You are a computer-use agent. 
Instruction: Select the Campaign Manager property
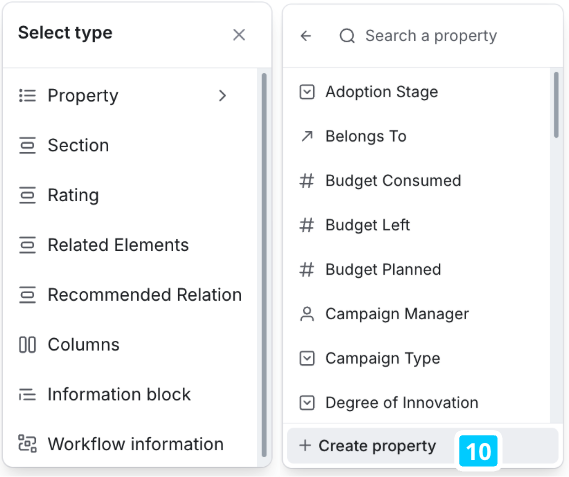click(x=417, y=314)
